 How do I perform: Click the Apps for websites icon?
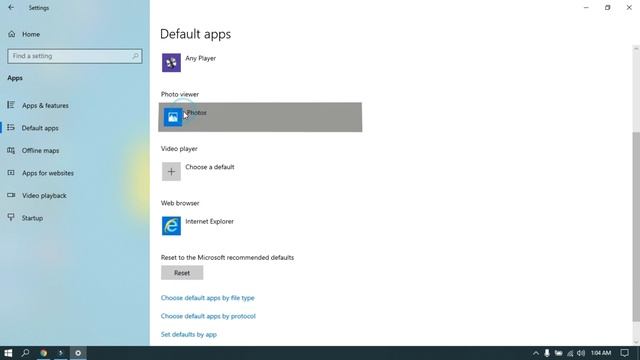coord(11,173)
